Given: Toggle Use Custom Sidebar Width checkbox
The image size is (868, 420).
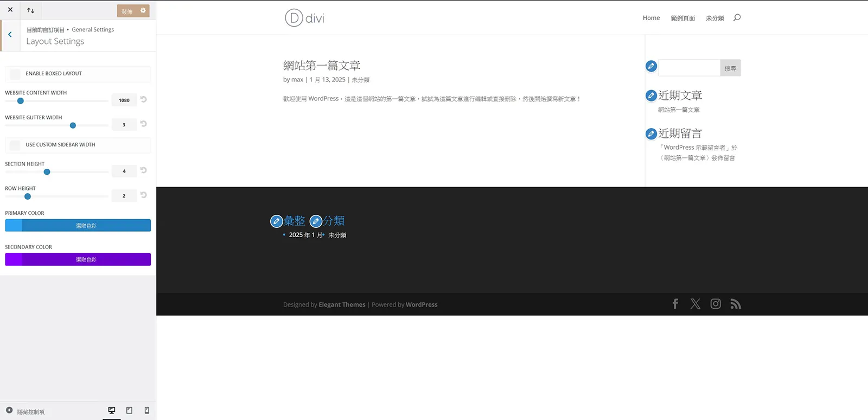Looking at the screenshot, I should coord(15,145).
